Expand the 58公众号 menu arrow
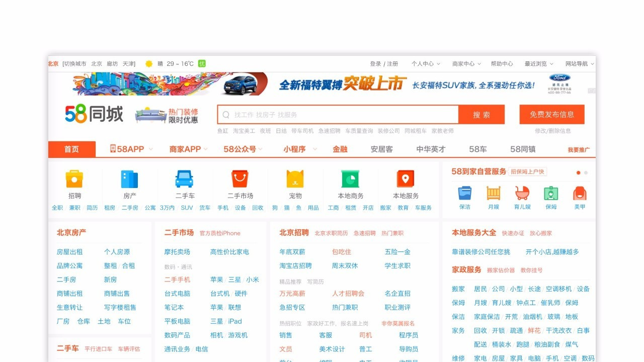The height and width of the screenshot is (362, 644). coord(261,149)
